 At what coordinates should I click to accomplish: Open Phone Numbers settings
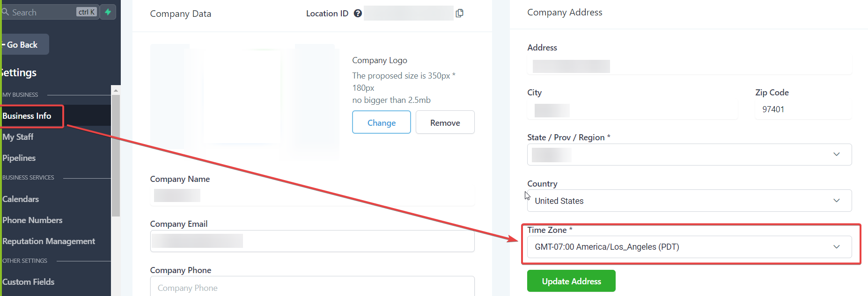(32, 220)
